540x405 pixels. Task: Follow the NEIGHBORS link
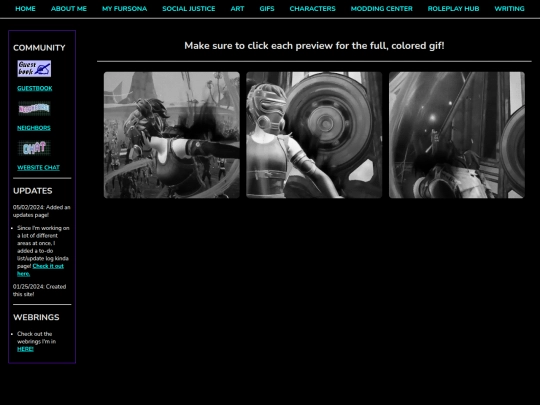34,128
